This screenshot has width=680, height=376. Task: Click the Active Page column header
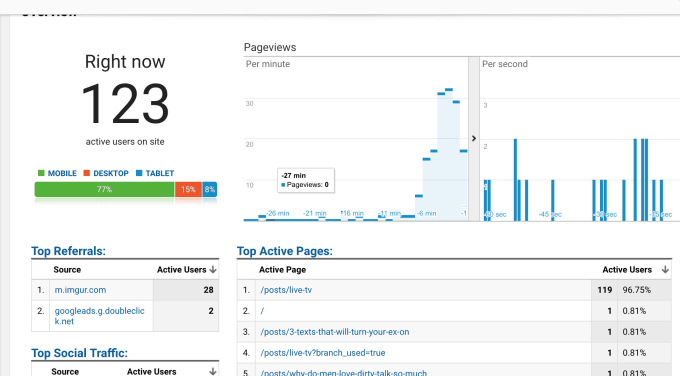(x=282, y=270)
